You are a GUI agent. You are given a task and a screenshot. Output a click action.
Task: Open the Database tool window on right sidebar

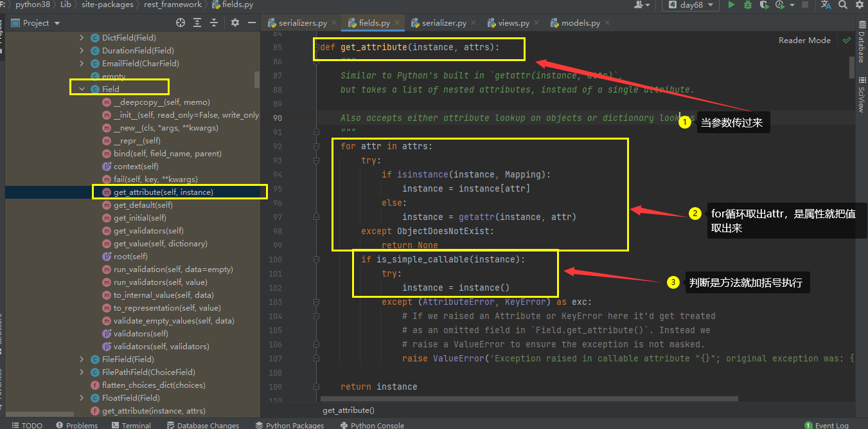(862, 41)
